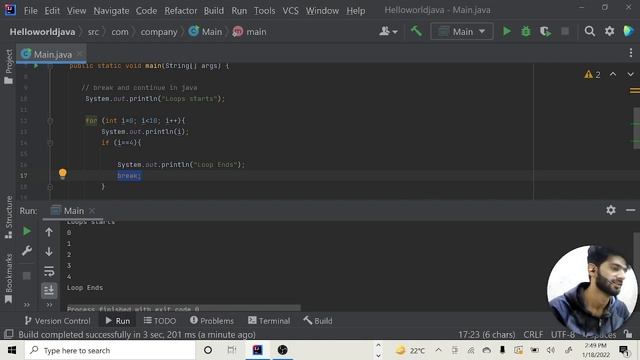The image size is (640, 360).
Task: Open the Build menu
Action: coord(214,11)
